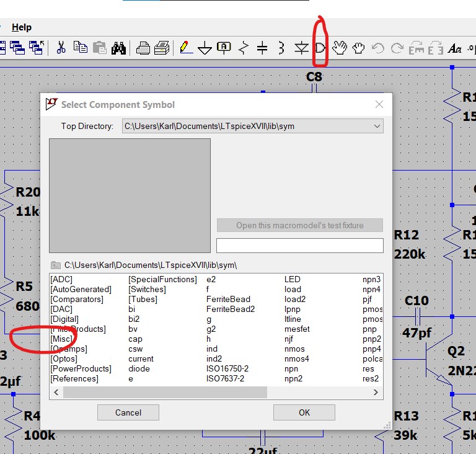This screenshot has height=454, width=476.
Task: Select the Draw Wire pencil tool
Action: point(186,48)
